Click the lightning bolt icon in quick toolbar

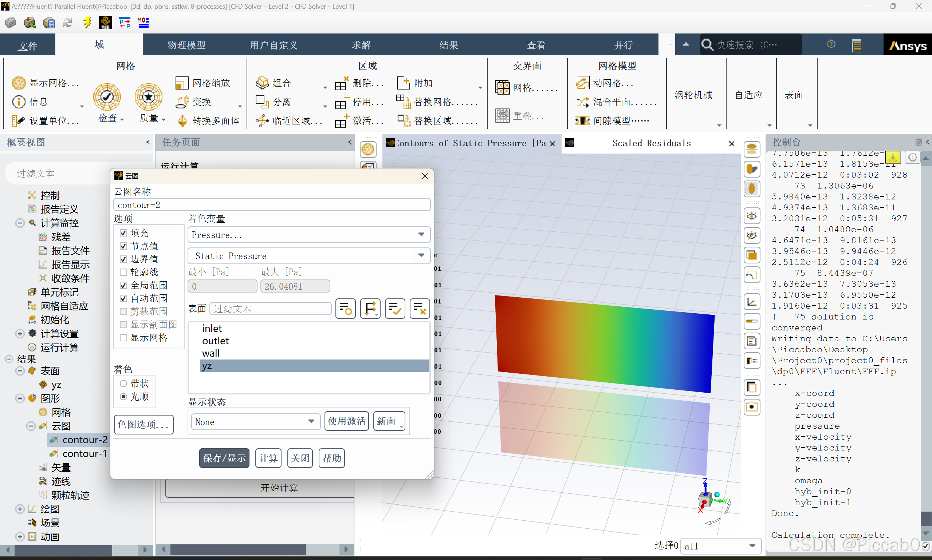87,23
